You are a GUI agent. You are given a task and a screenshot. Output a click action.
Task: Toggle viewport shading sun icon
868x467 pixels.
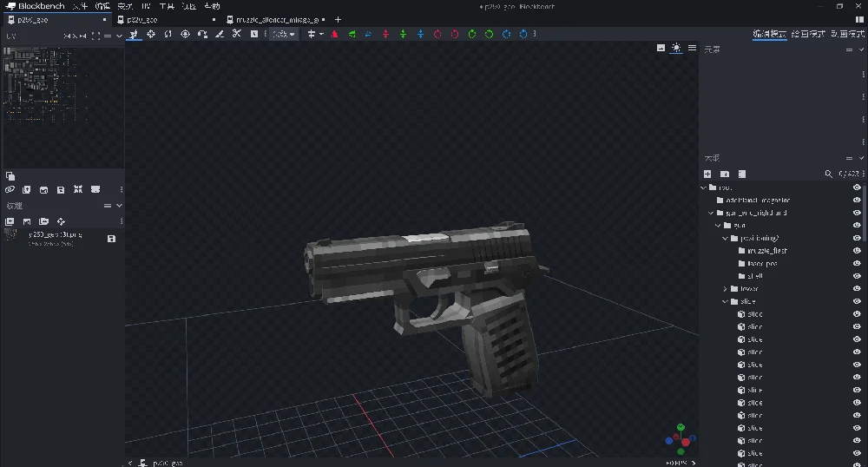tap(676, 48)
